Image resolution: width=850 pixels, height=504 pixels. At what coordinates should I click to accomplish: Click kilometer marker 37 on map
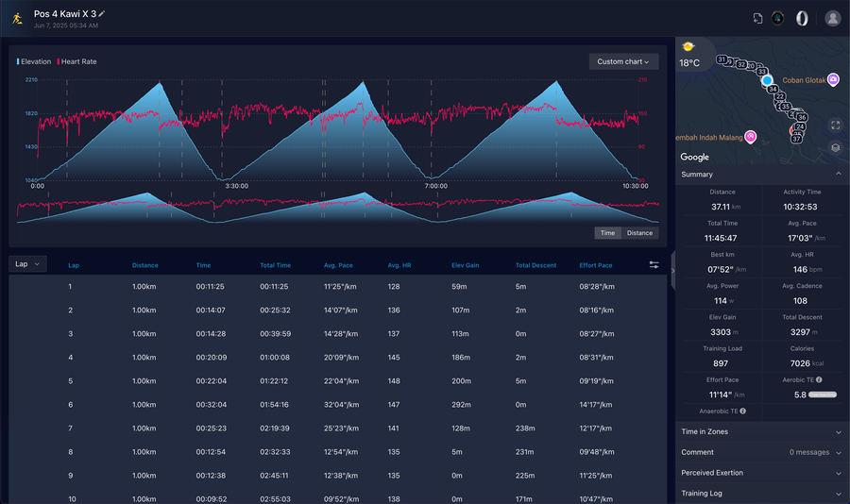pyautogui.click(x=796, y=139)
